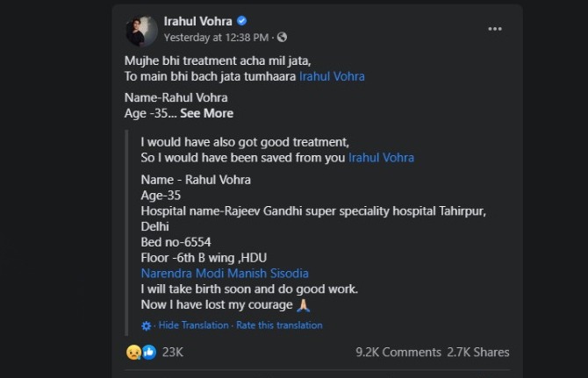
Task: Open the post options three-dot menu
Action: [x=494, y=28]
